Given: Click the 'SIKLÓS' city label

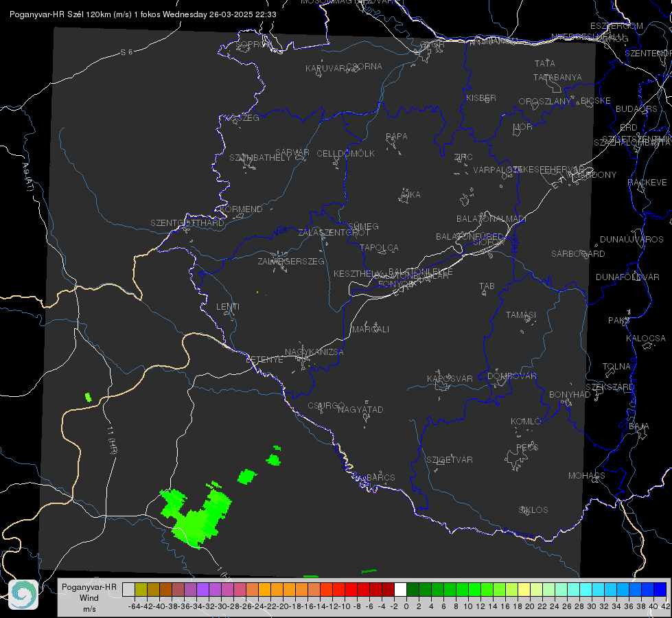Looking at the screenshot, I should 533,510.
